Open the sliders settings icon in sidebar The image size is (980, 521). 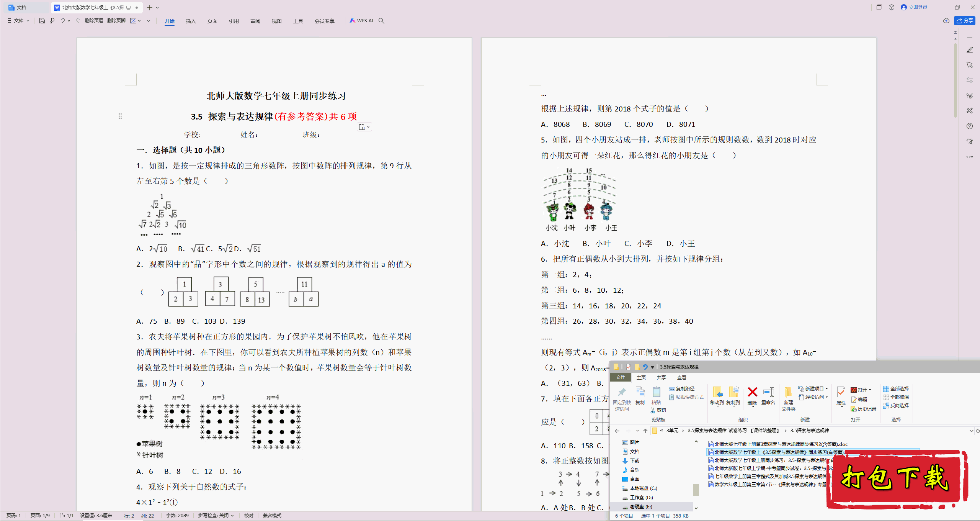point(970,80)
